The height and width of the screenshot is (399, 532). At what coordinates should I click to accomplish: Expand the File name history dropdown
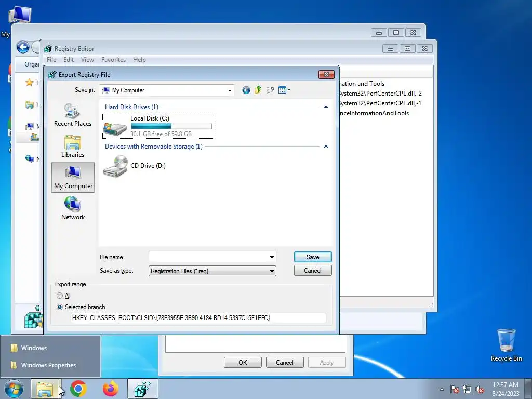click(272, 257)
